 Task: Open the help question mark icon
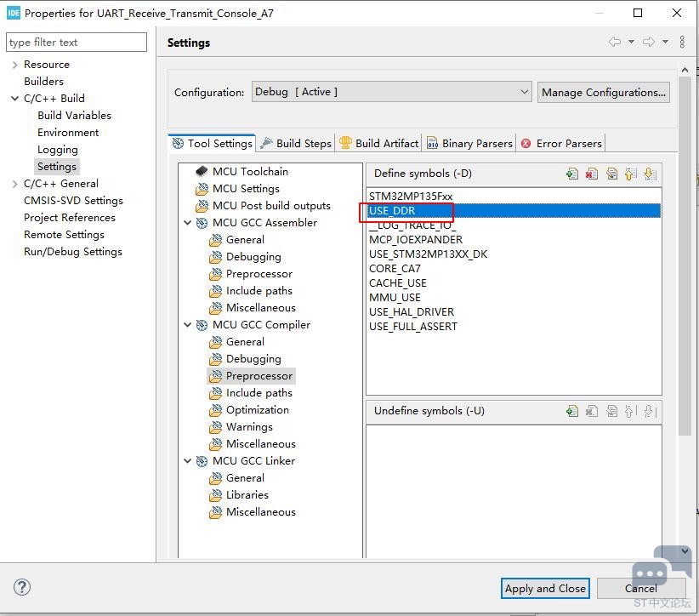tap(22, 587)
